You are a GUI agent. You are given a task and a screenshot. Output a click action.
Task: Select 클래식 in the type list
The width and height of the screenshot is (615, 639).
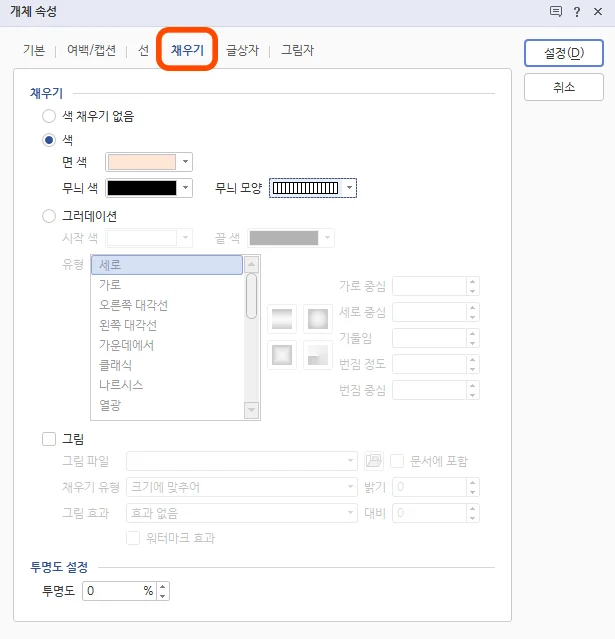tap(167, 365)
